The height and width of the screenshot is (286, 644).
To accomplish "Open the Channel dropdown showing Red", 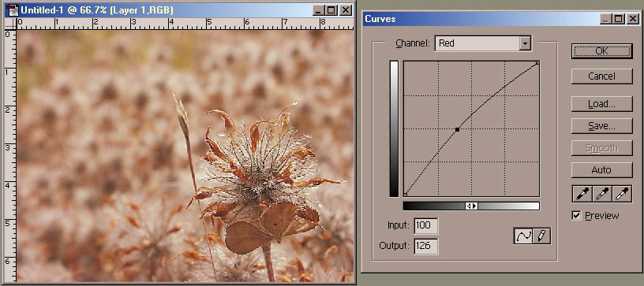I will coord(483,43).
